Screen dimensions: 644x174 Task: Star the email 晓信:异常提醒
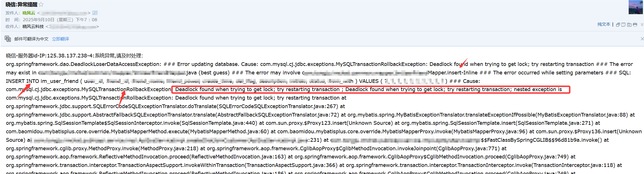point(41,5)
